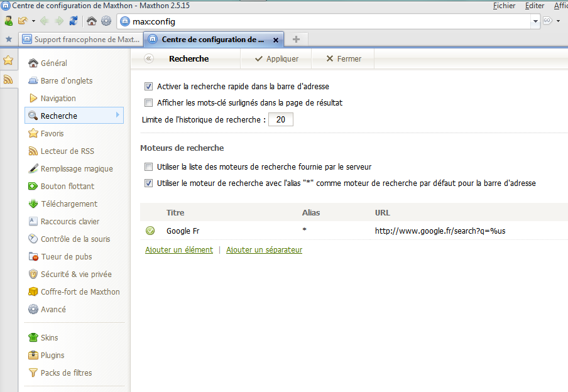Click the favorites star left of the tabs
This screenshot has width=568, height=392.
click(9, 39)
